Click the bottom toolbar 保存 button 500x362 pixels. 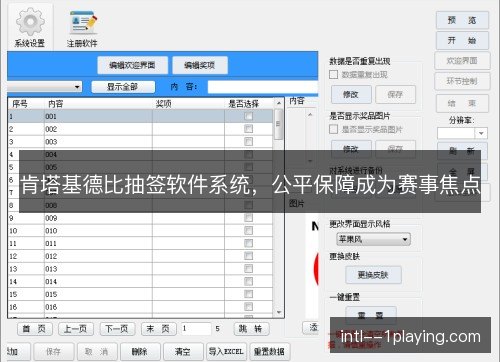coord(53,351)
